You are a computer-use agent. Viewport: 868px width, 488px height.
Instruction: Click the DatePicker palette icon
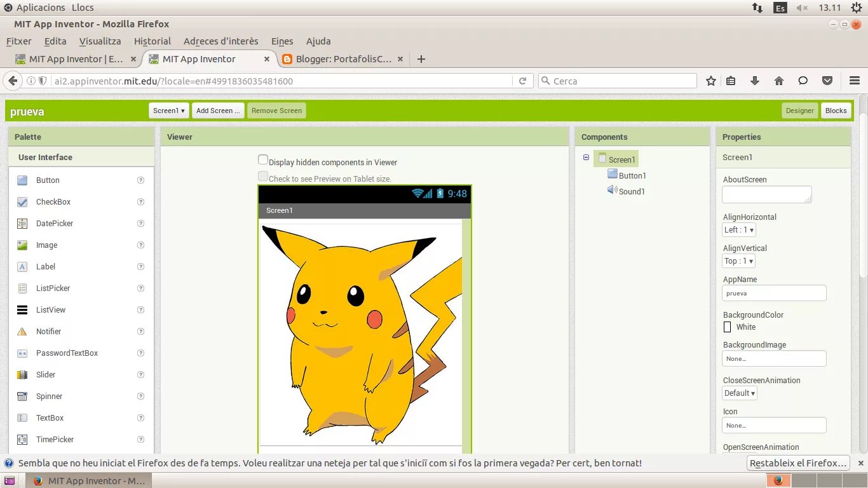22,224
